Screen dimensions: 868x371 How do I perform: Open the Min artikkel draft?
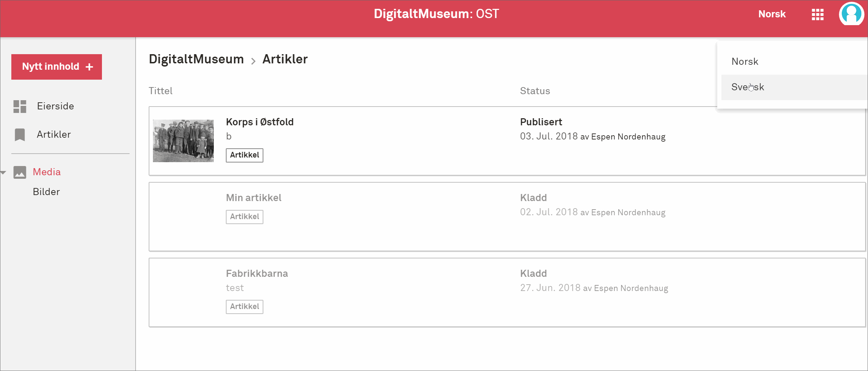(253, 198)
